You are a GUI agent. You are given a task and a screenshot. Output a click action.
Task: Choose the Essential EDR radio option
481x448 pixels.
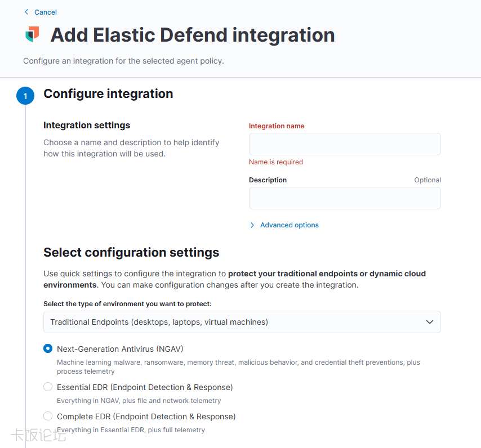pos(48,387)
